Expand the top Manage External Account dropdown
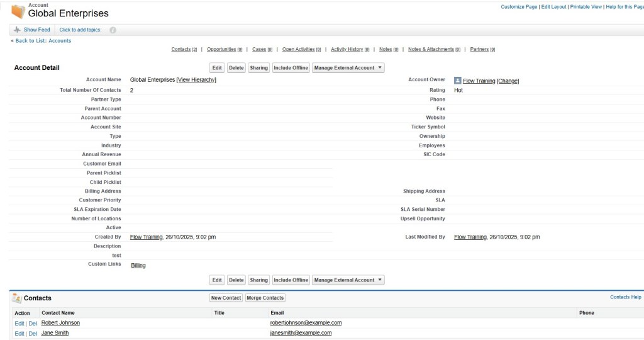 click(x=348, y=68)
